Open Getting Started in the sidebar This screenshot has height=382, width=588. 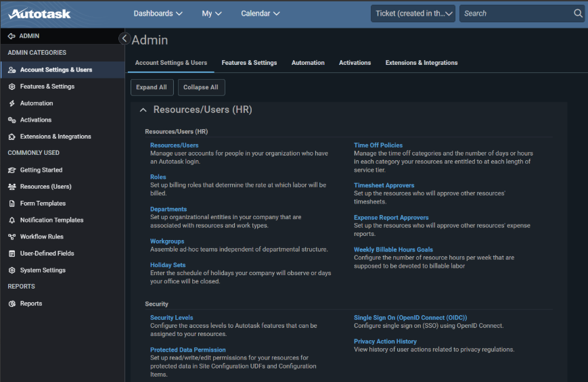[62, 170]
